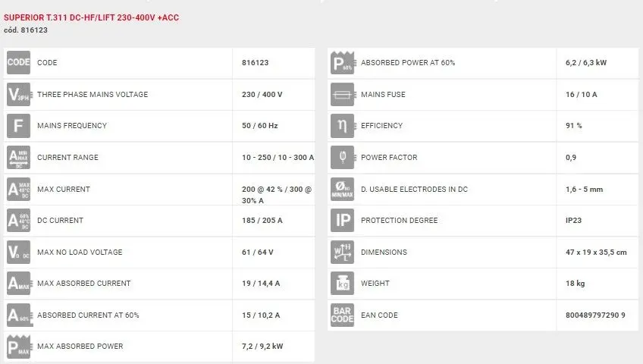Click the MAX NO LOAD VOLTAGE label

80,253
